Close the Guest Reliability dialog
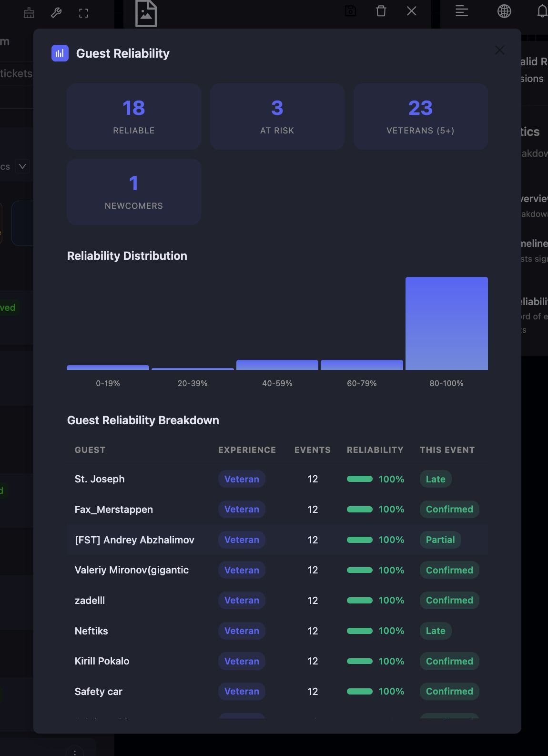The width and height of the screenshot is (548, 756). (x=499, y=50)
